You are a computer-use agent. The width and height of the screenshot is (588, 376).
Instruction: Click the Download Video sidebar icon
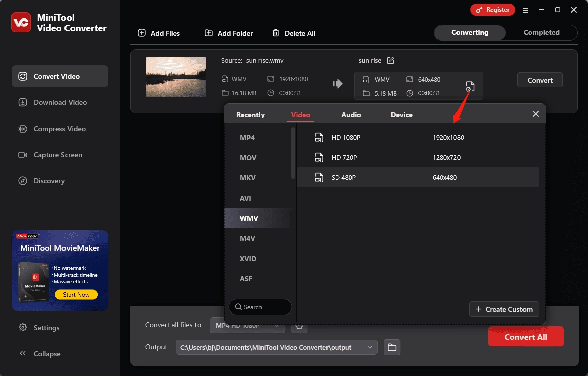point(23,102)
